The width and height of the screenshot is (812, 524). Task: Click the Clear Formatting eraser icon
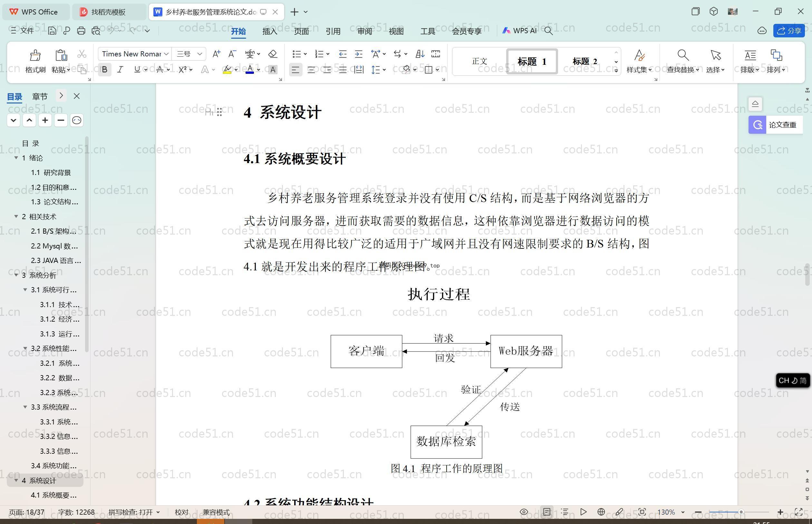point(273,54)
